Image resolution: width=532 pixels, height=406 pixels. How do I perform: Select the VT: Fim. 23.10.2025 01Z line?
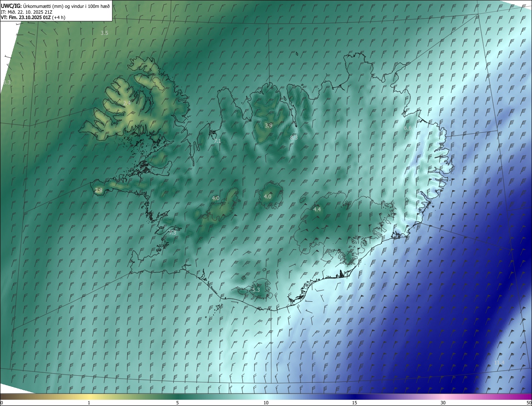pyautogui.click(x=33, y=17)
